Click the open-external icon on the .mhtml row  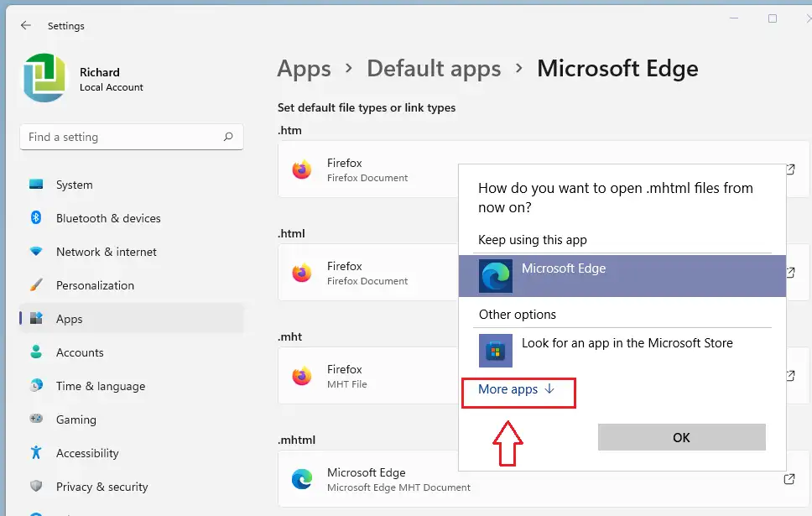coord(789,479)
